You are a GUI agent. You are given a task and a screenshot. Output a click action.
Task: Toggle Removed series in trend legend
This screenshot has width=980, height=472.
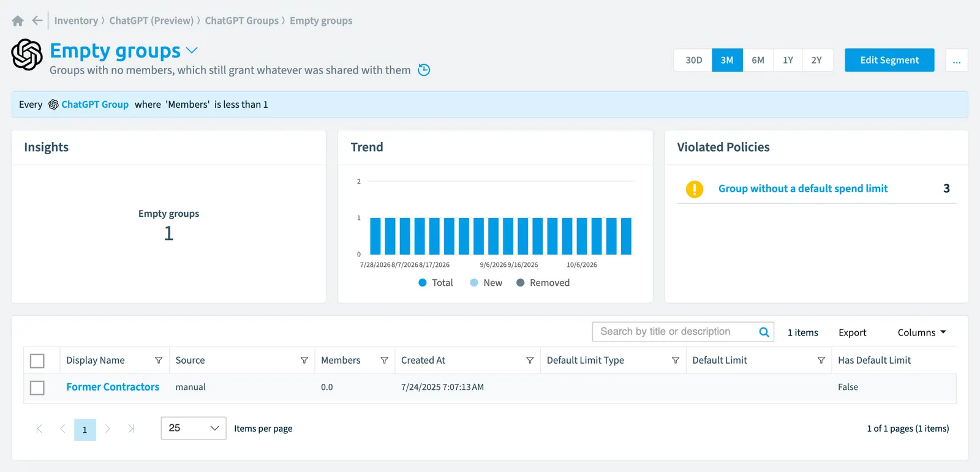(543, 283)
